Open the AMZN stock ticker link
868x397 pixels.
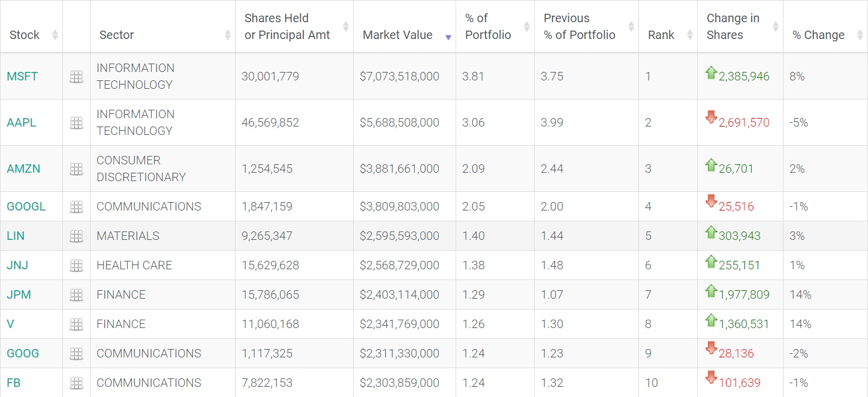click(23, 169)
